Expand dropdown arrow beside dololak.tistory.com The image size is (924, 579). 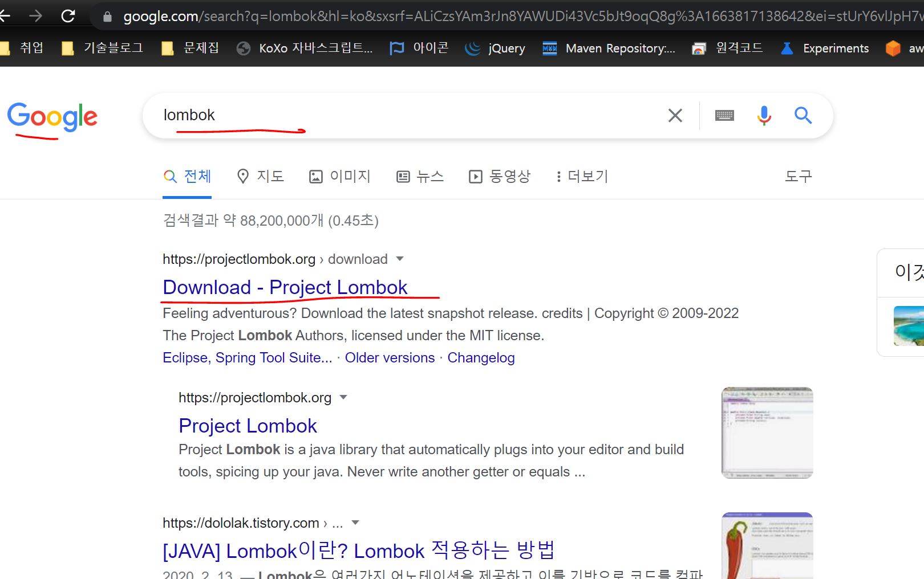(355, 523)
